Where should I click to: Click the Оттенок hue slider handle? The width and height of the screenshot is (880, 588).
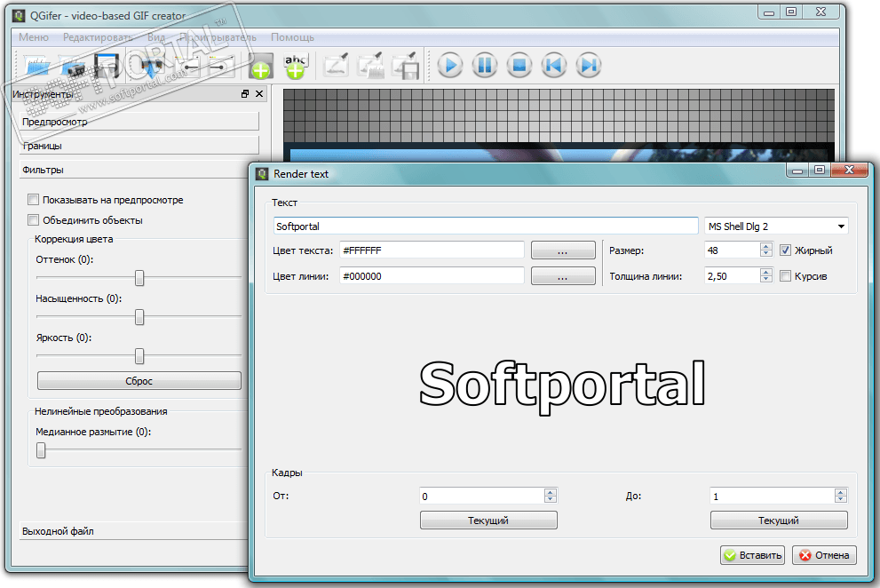tap(139, 277)
